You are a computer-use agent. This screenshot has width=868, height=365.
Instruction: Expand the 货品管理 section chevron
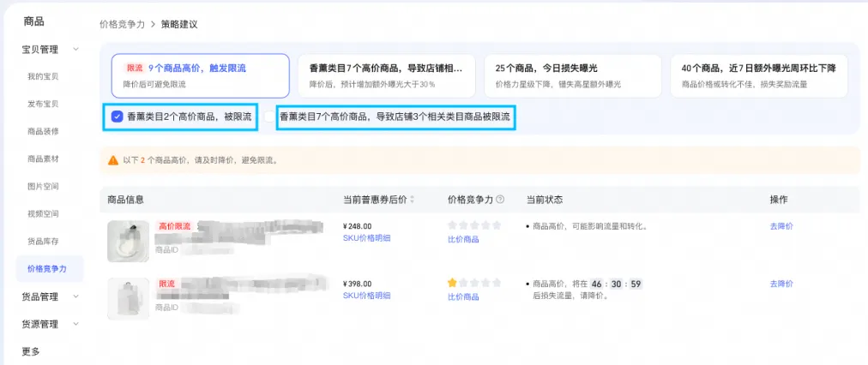pyautogui.click(x=75, y=296)
